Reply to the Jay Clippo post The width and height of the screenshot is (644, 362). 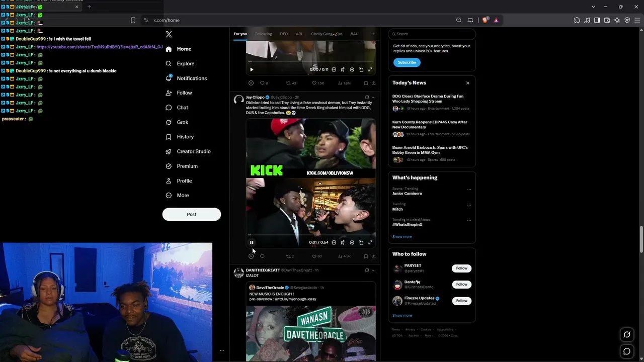click(x=262, y=256)
